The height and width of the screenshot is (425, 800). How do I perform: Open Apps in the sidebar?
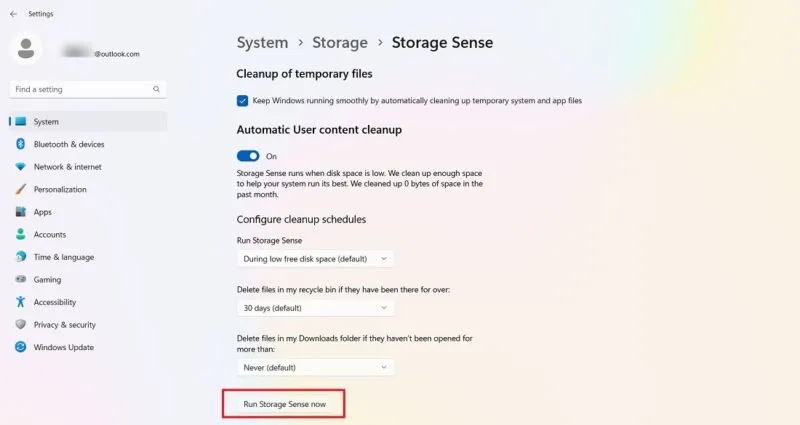pos(42,212)
